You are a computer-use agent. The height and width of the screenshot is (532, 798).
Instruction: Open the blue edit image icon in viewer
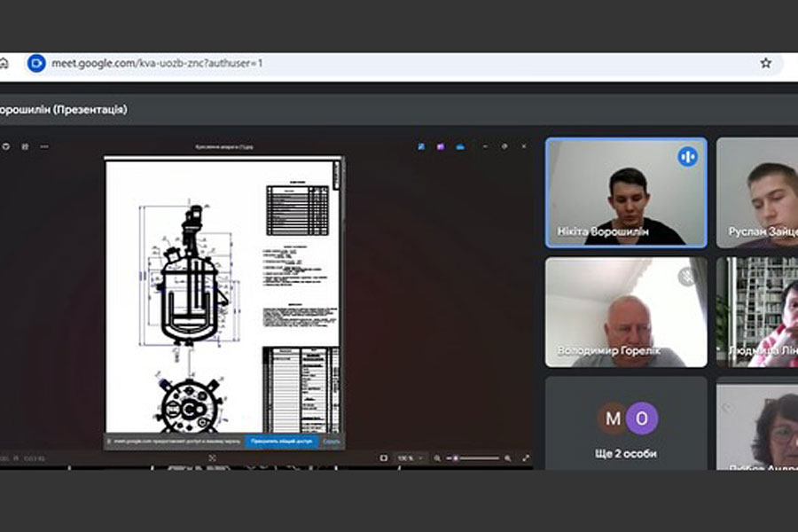tap(421, 146)
